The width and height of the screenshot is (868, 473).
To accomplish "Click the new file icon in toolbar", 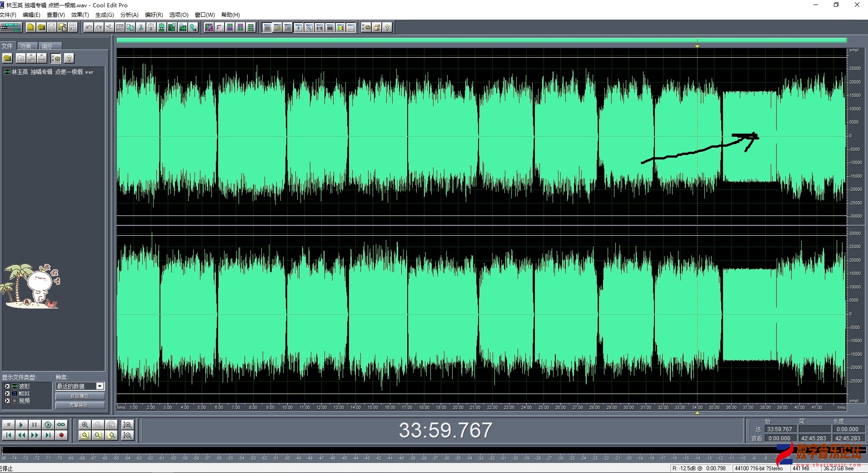I will click(30, 28).
